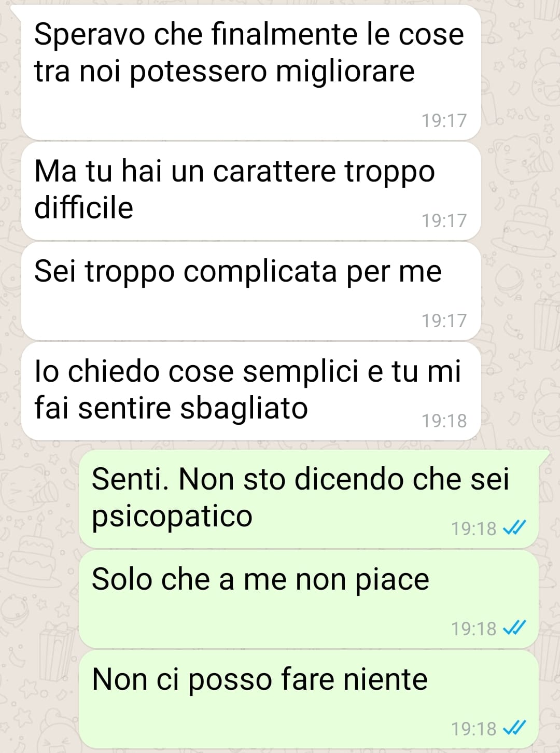Select the 'Sei troppo complicata per me' message
Screen dimensions: 560x753
pos(251,291)
